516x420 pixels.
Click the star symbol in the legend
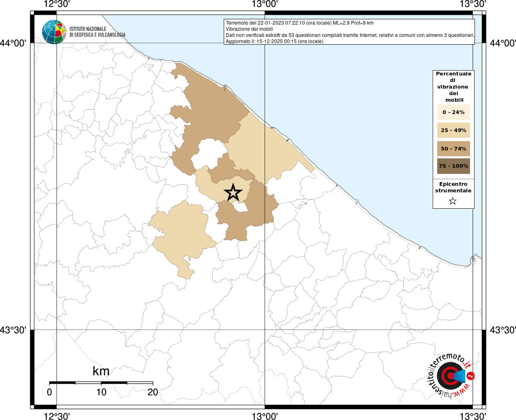[x=453, y=201]
